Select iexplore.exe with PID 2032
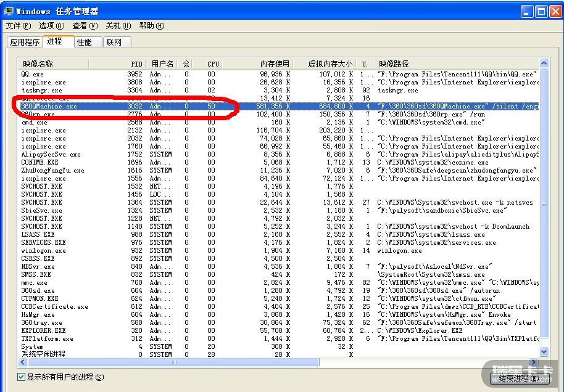Screen dimensions: 564x392 coord(278,138)
